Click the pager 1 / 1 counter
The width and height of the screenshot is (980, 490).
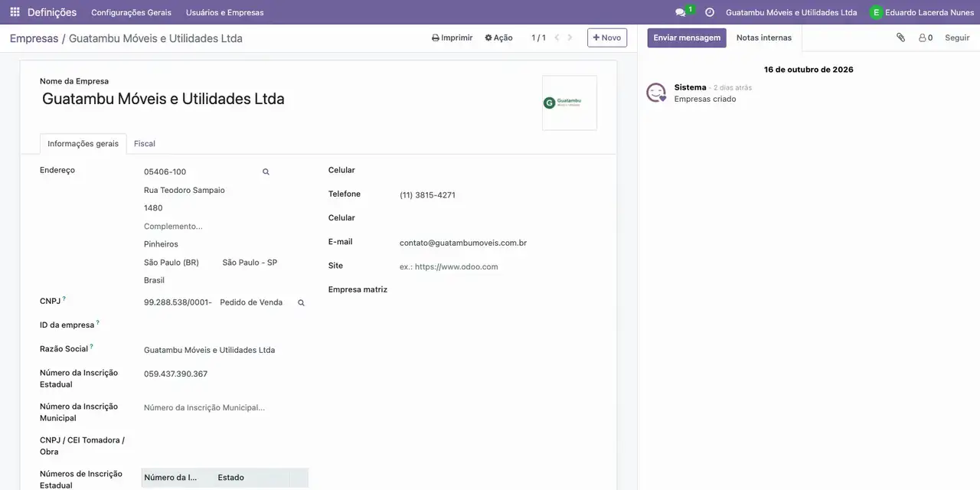[539, 38]
